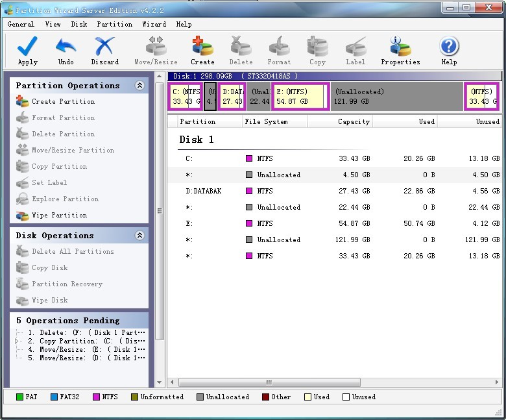506x420 pixels.
Task: Click the sidebar scrollbar down arrow
Action: tap(159, 382)
